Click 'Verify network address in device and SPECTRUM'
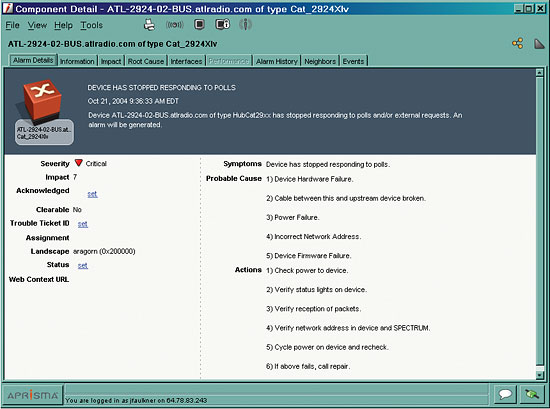Image resolution: width=550 pixels, height=409 pixels. coord(348,328)
